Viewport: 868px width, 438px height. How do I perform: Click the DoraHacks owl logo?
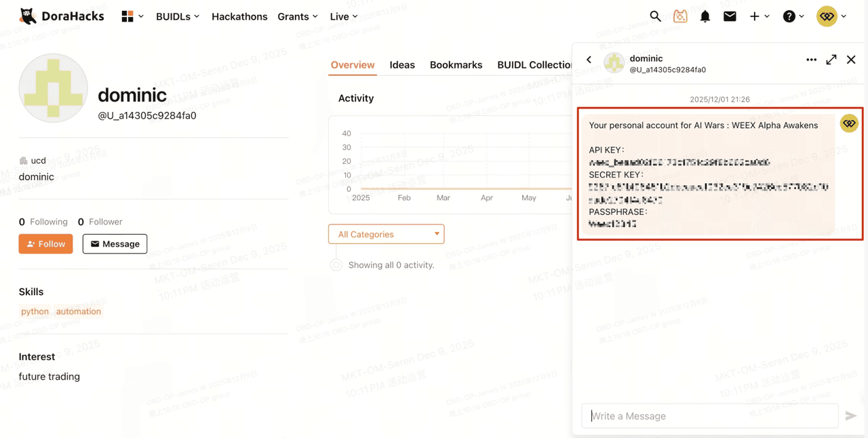click(x=28, y=15)
